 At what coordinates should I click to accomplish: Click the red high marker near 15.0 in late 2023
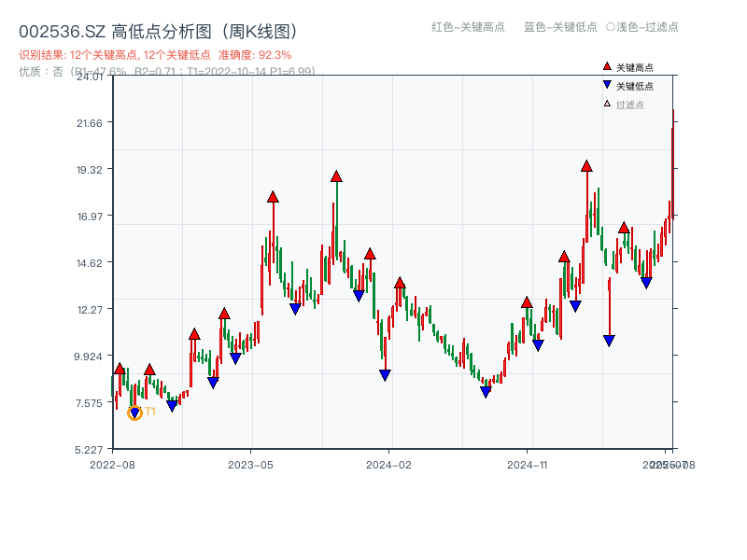(x=370, y=254)
